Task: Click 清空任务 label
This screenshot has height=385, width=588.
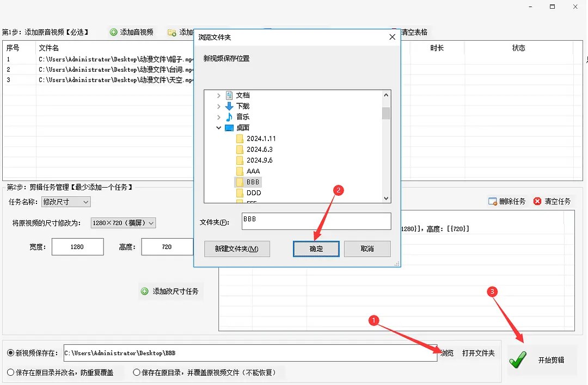Action: pyautogui.click(x=558, y=202)
